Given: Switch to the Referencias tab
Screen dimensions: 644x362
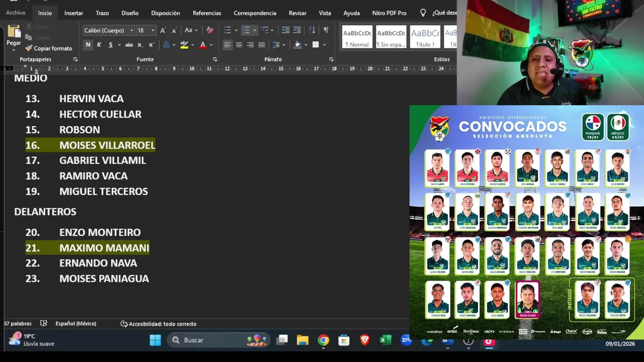Looking at the screenshot, I should (x=207, y=13).
